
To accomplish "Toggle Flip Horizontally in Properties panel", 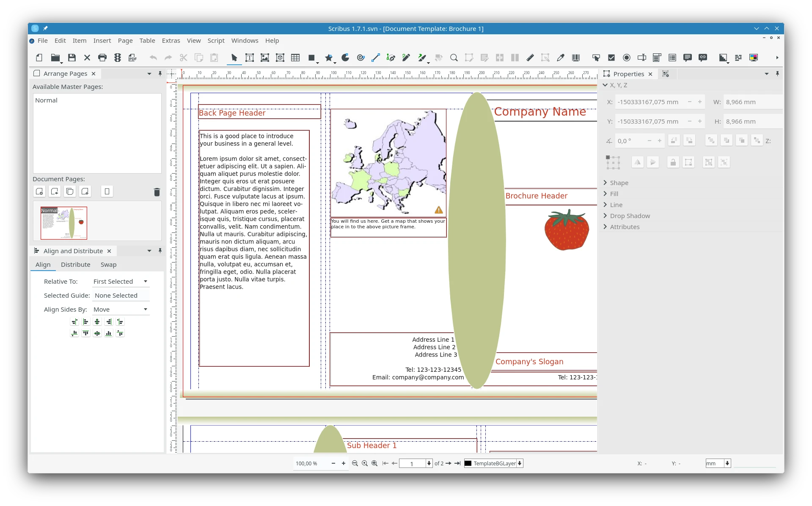I will (x=637, y=162).
